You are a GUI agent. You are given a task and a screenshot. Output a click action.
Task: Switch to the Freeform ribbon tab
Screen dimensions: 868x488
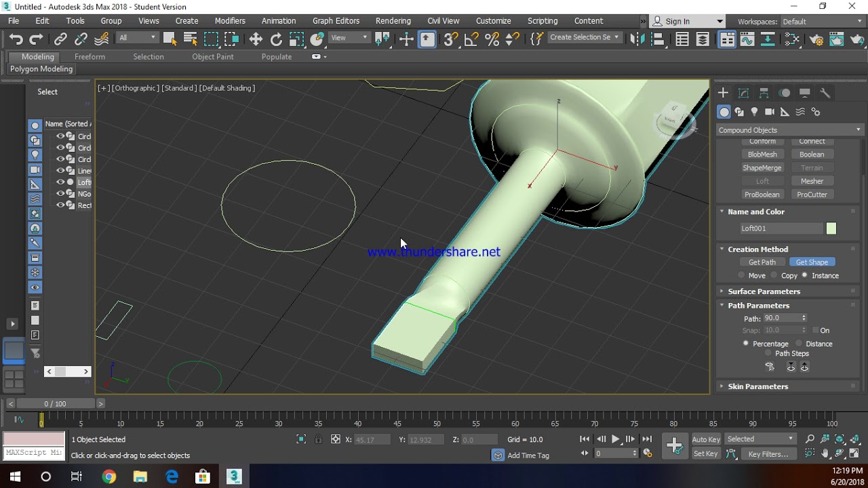tap(90, 57)
